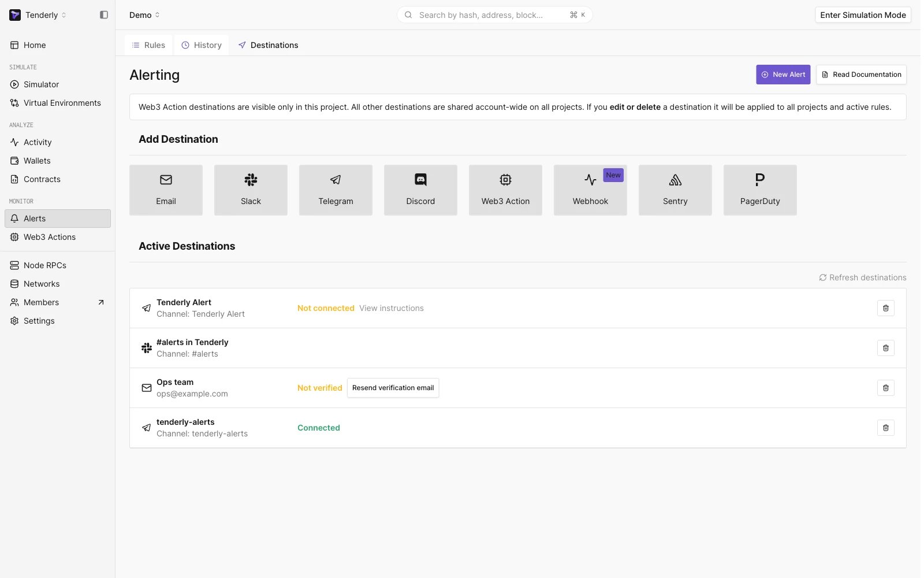Click the tenderly-alerts destination name
Image resolution: width=924 pixels, height=578 pixels.
coord(185,422)
